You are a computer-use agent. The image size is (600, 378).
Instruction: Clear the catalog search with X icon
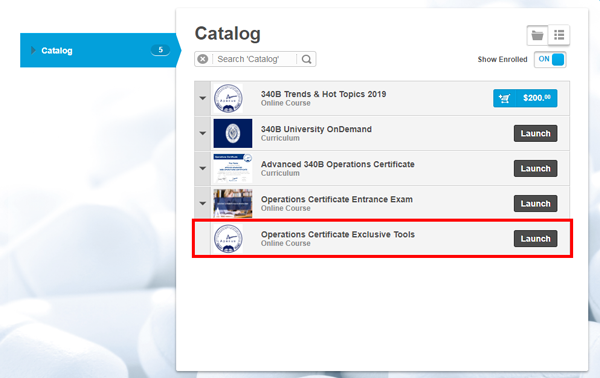(x=203, y=59)
